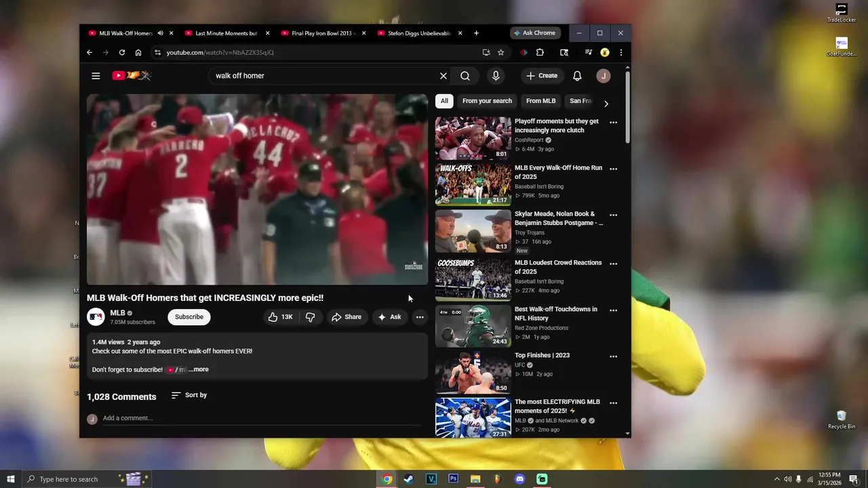Open the 'J' account avatar menu
Viewport: 868px width, 488px height.
pos(604,76)
